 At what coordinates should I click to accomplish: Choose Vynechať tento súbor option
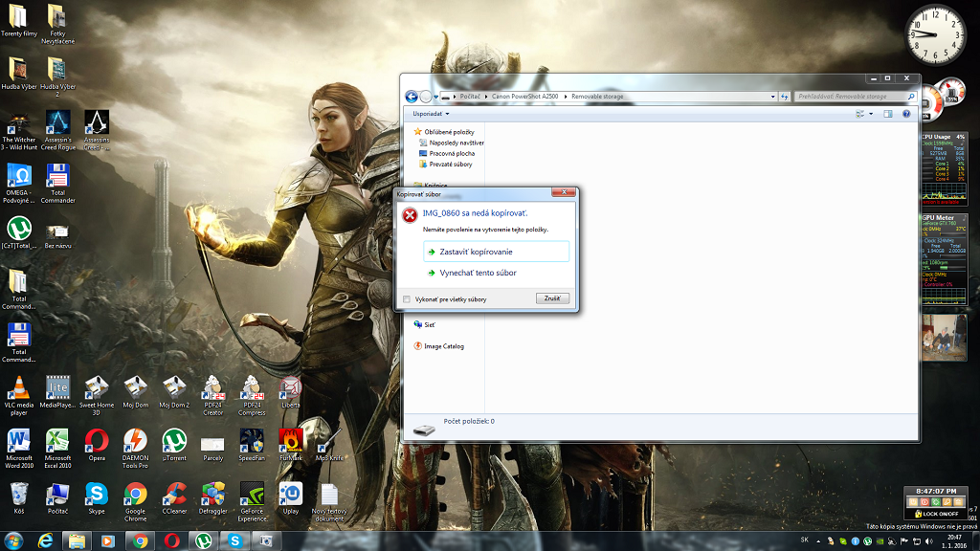497,273
